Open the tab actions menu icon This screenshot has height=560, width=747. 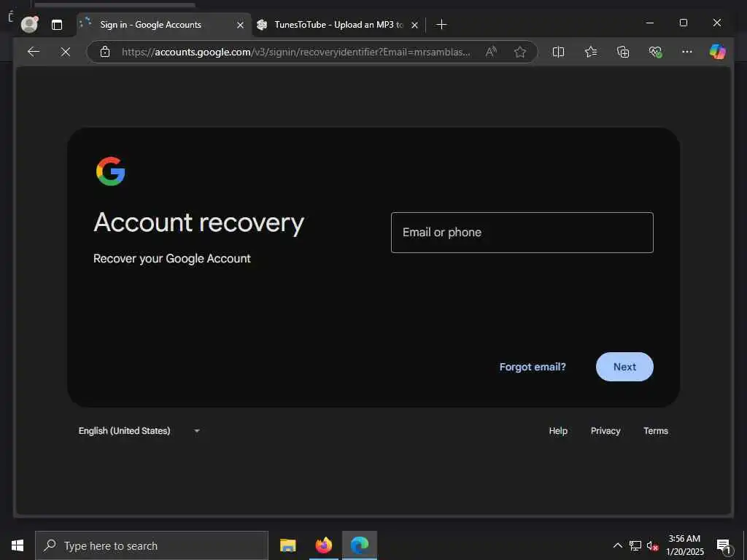pos(57,25)
